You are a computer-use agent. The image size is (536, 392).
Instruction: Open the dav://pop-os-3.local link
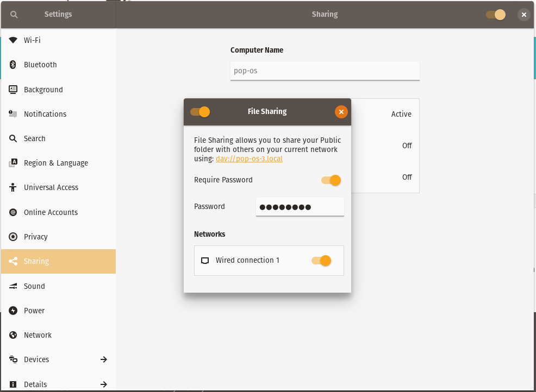coord(249,159)
